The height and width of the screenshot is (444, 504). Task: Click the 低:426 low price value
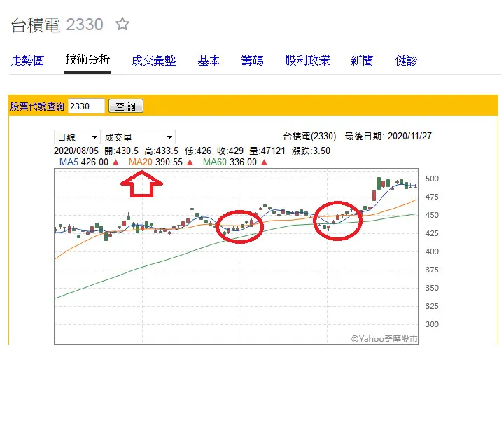pyautogui.click(x=198, y=151)
